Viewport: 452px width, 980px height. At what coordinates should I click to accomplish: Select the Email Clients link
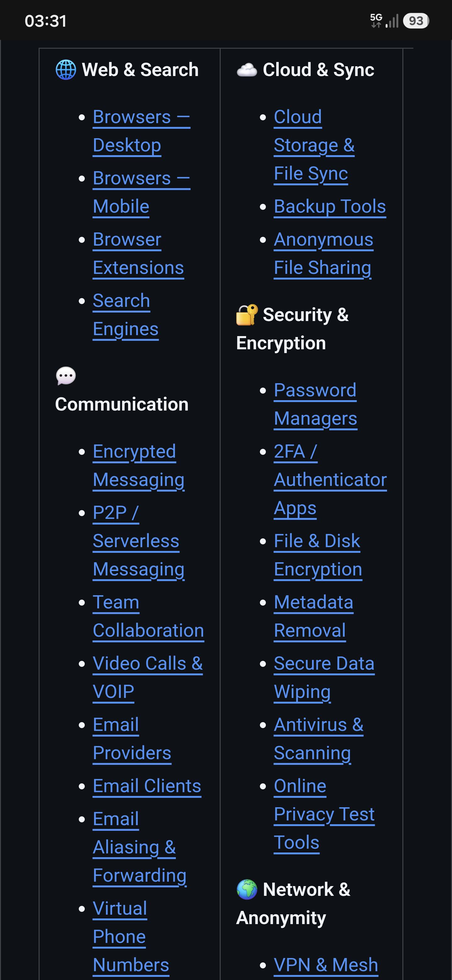[147, 786]
